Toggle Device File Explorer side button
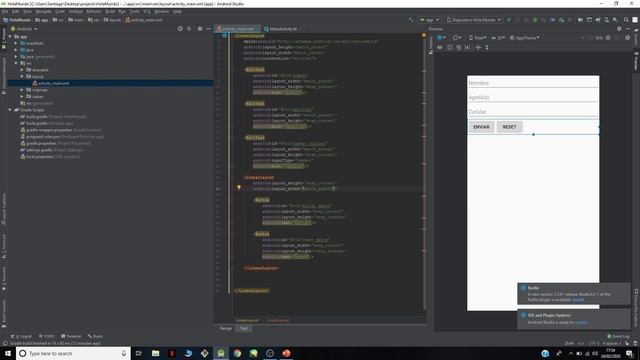Image resolution: width=640 pixels, height=360 pixels. pos(636,307)
